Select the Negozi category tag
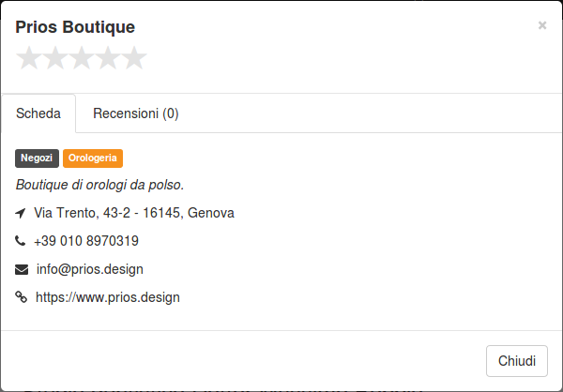The width and height of the screenshot is (563, 392). 37,158
